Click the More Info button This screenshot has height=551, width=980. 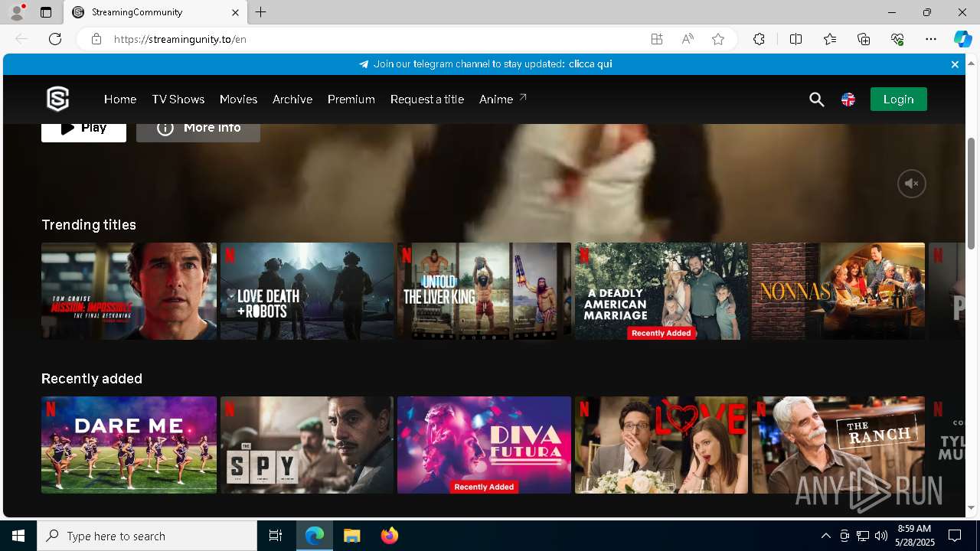pos(198,132)
